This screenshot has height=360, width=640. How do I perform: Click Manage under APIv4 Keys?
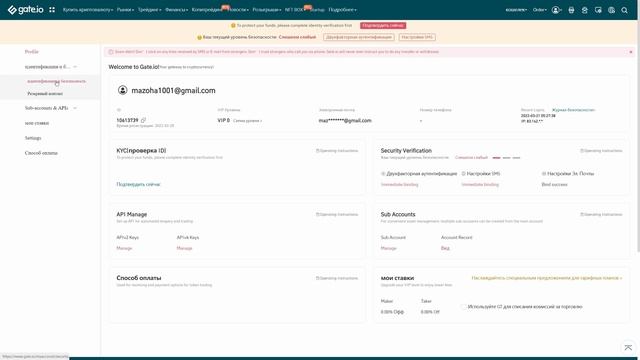pyautogui.click(x=184, y=248)
